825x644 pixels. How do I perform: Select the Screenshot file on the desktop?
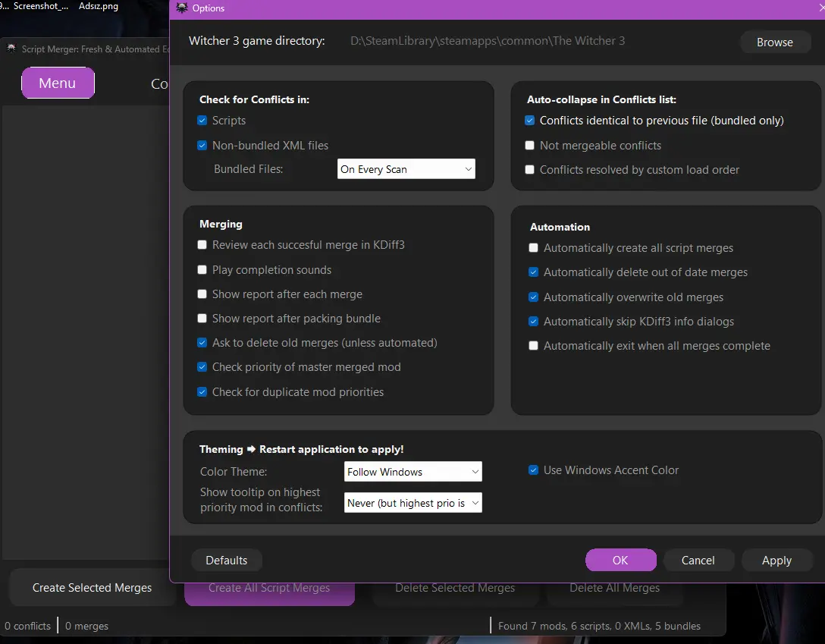[x=40, y=6]
